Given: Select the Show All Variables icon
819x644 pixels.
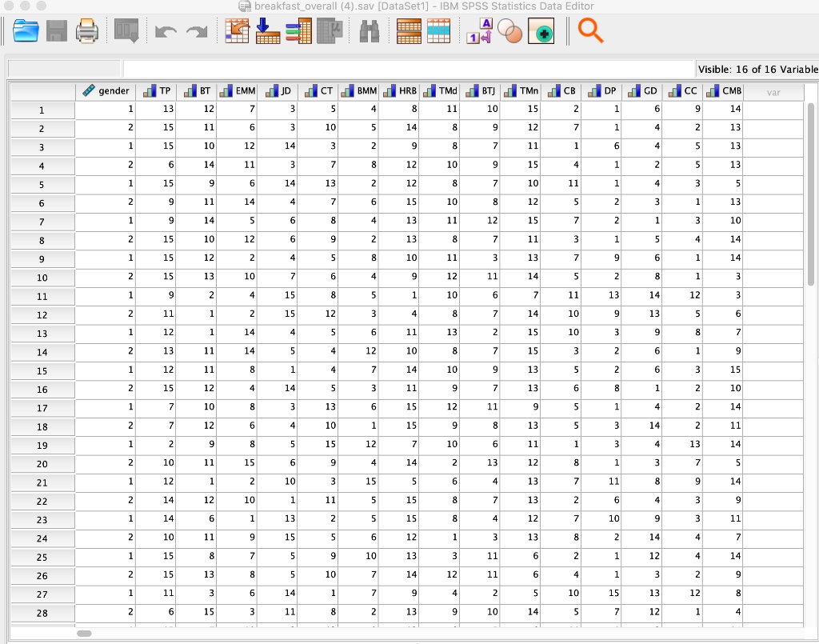Looking at the screenshot, I should [x=541, y=31].
